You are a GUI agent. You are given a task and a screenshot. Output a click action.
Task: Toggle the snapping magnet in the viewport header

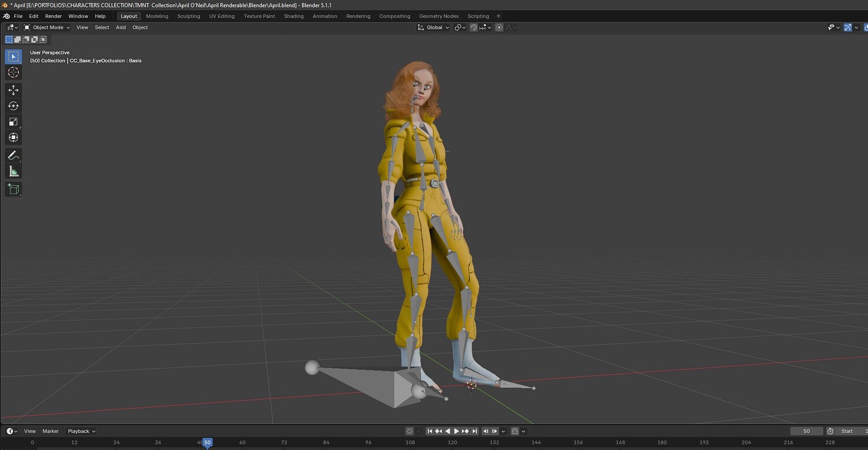tap(473, 27)
